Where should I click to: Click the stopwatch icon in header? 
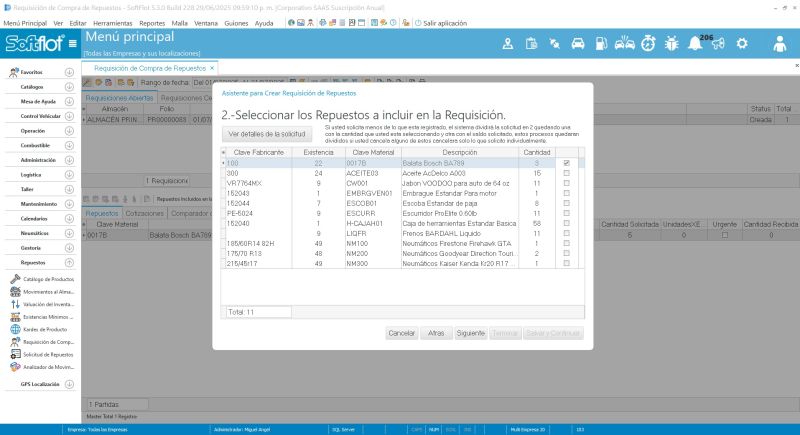648,43
